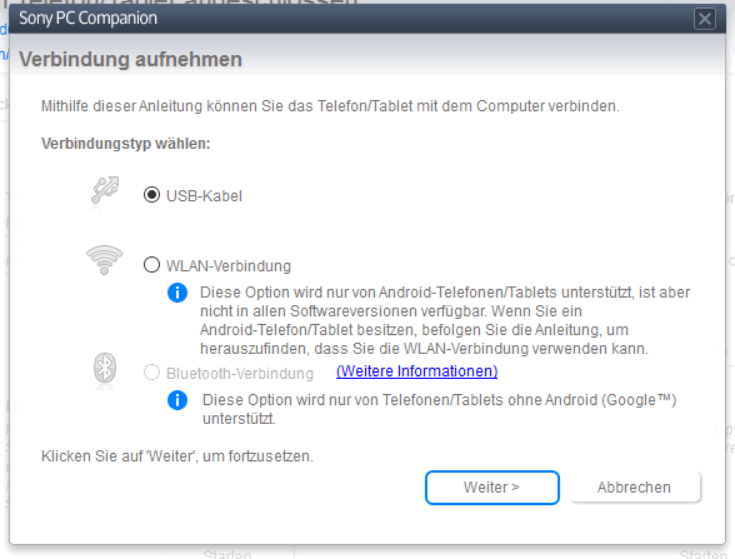This screenshot has height=559, width=735.
Task: Select the USB-Kabel radio button
Action: coord(151,194)
